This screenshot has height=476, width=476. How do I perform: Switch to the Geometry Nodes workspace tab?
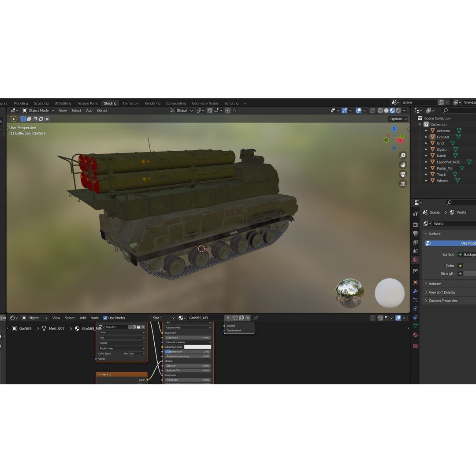point(205,103)
